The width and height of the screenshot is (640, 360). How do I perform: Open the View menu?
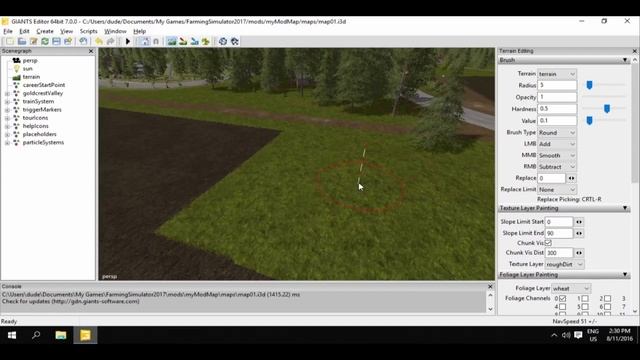coord(67,31)
